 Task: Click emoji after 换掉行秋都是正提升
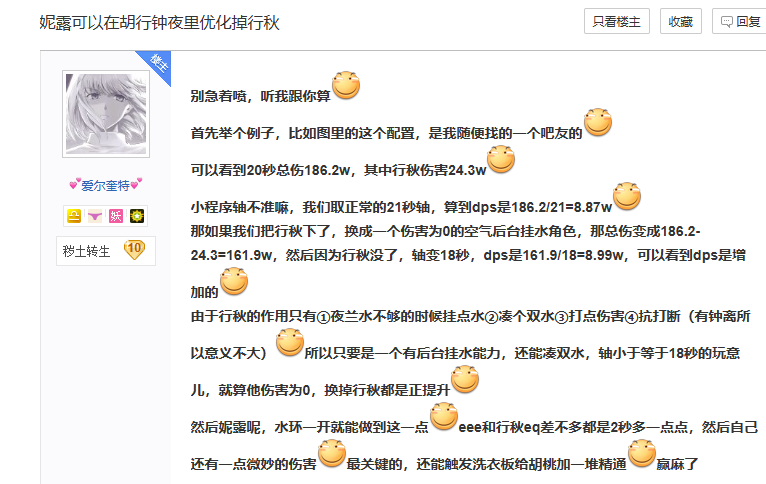(466, 380)
